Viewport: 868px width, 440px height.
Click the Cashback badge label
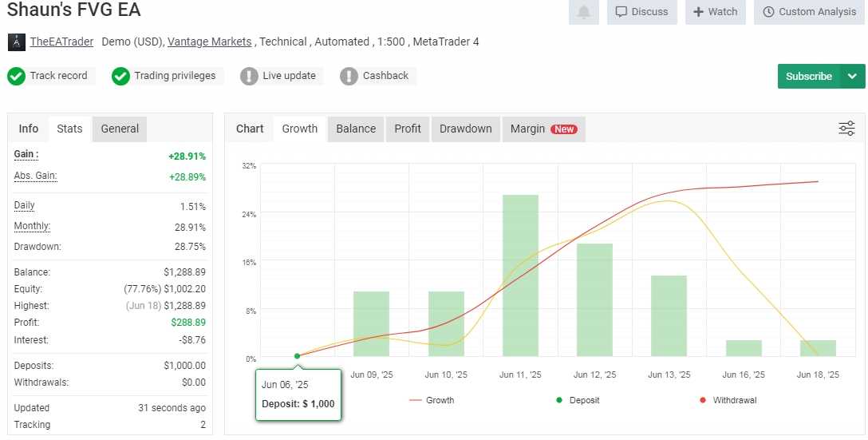point(386,75)
